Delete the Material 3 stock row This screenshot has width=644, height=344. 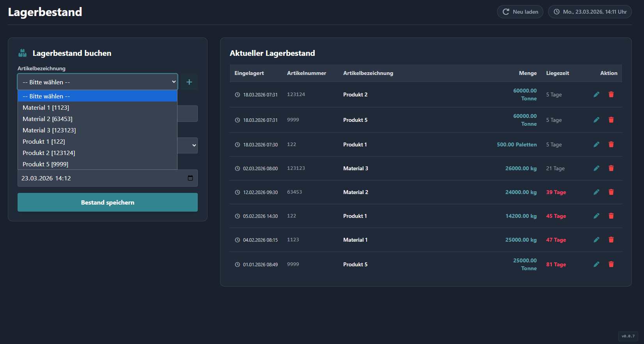tap(611, 168)
